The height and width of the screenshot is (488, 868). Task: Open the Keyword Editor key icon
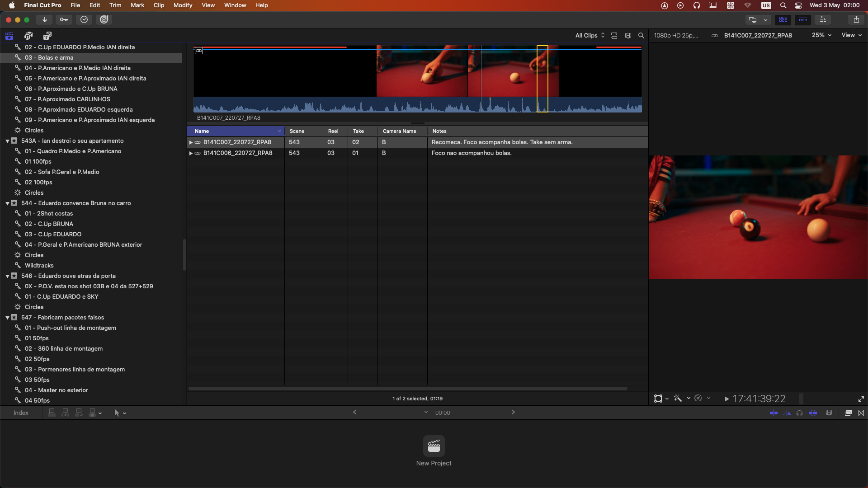point(64,19)
